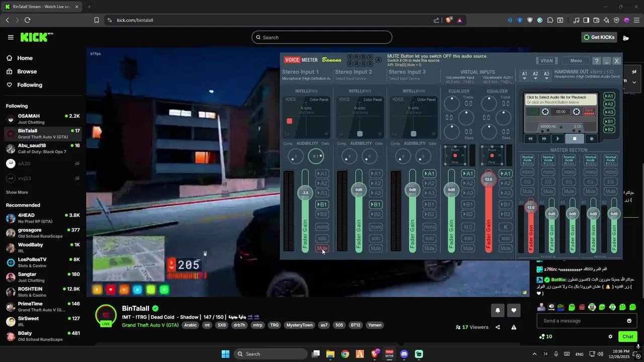Toggle A1 bus on Stereo Input 3

click(429, 173)
